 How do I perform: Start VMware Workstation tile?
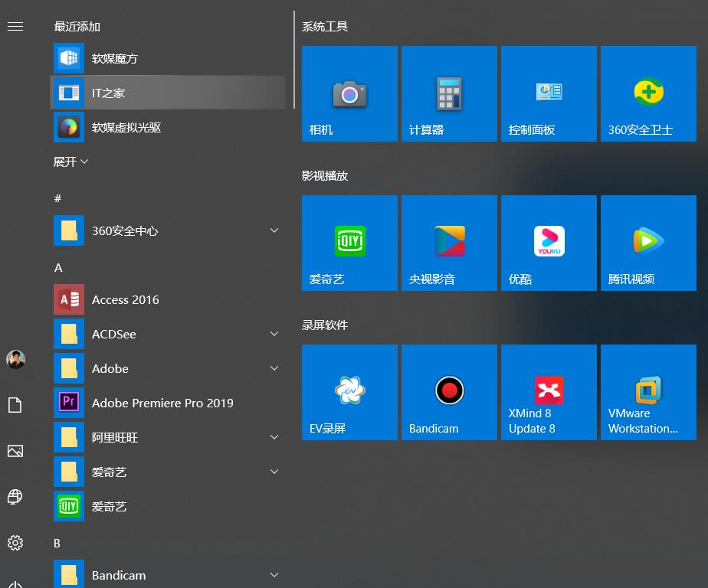(648, 391)
